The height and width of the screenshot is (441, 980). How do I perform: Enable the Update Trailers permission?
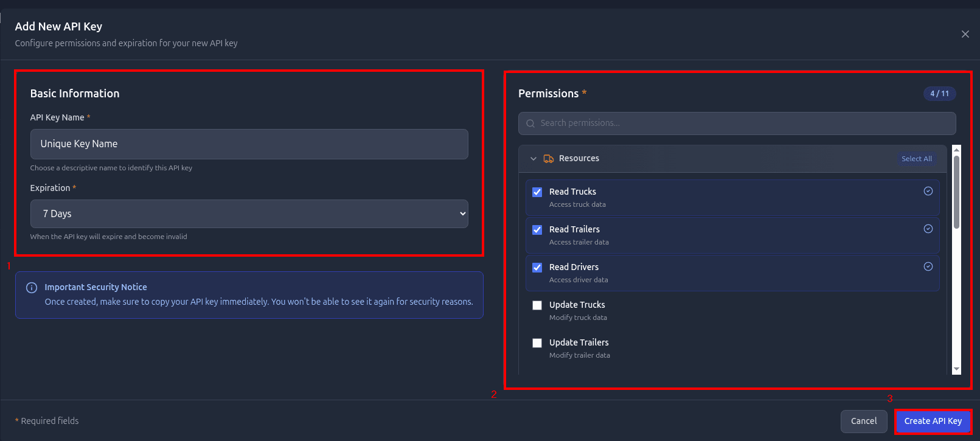click(537, 343)
